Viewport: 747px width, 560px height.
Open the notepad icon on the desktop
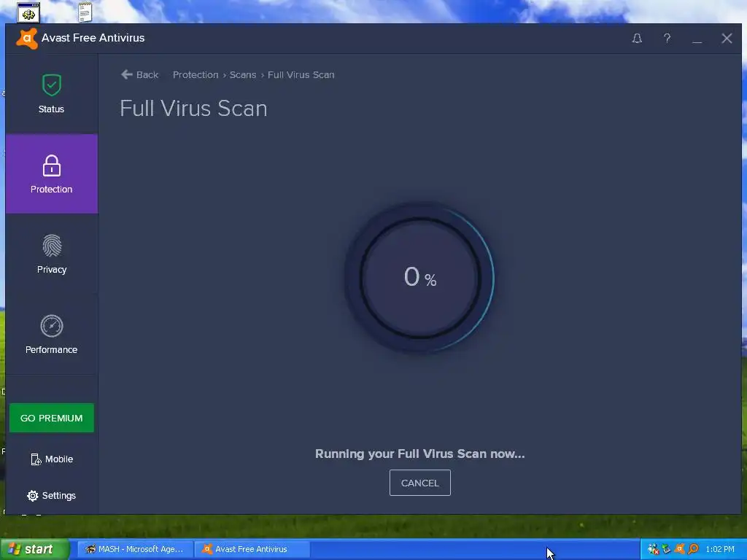(85, 12)
